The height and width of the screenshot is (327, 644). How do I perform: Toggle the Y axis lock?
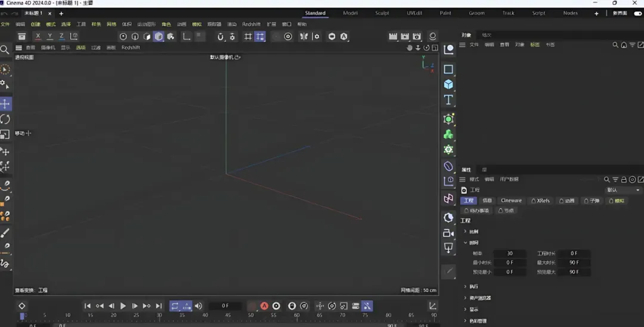tap(49, 36)
